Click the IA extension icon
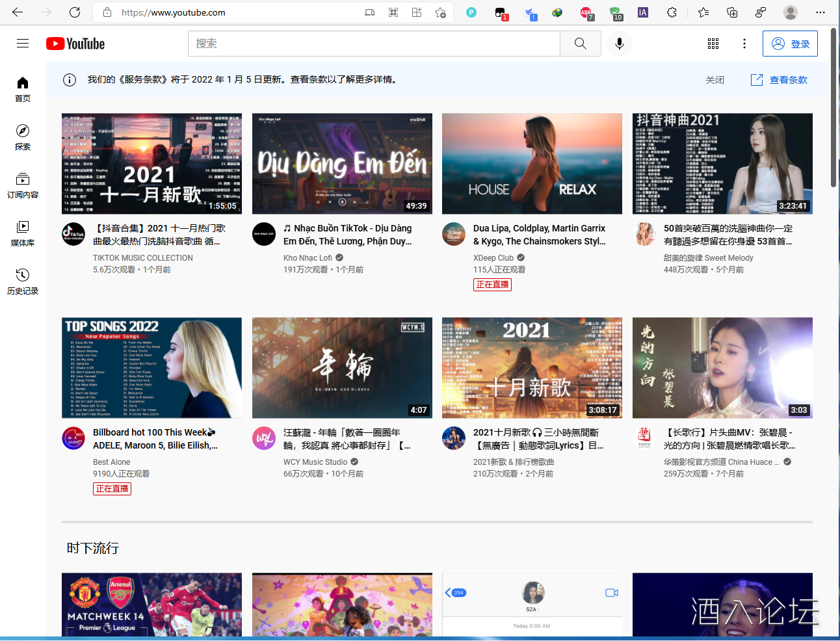The image size is (840, 641). coord(643,12)
